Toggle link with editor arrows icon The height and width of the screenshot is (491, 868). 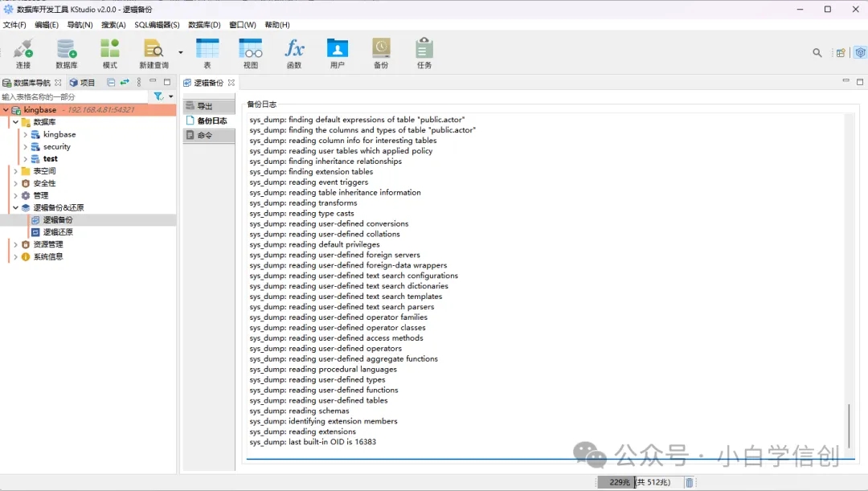click(125, 82)
